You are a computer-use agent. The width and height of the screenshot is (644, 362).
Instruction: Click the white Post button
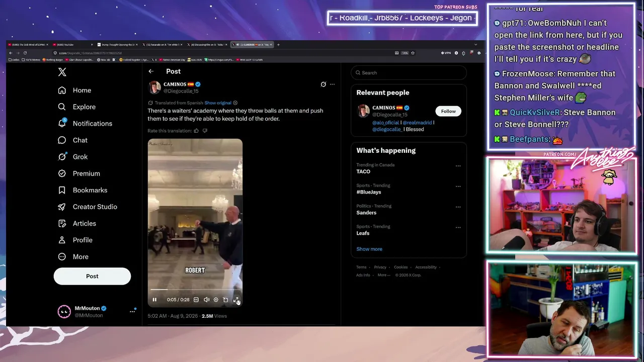(92, 276)
